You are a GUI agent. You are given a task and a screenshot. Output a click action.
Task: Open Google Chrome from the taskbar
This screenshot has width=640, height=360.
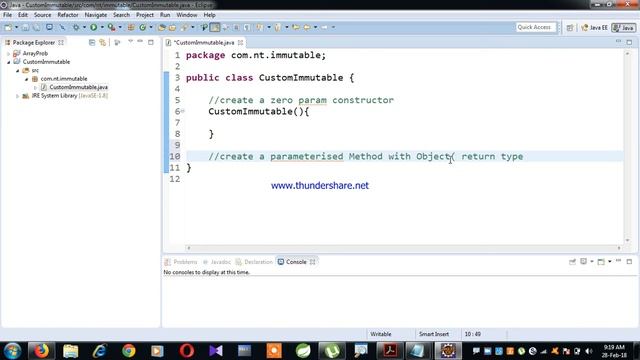(129, 351)
